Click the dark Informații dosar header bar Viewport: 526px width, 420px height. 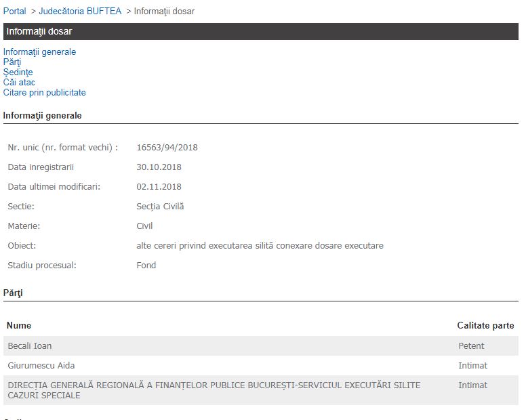tap(260, 31)
